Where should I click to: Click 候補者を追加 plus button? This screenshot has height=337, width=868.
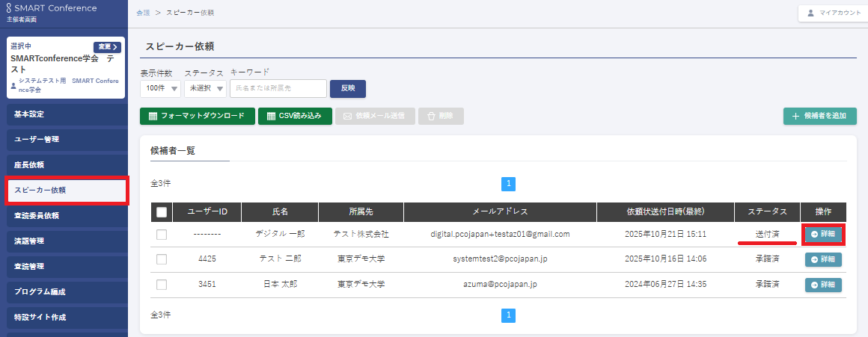[819, 116]
